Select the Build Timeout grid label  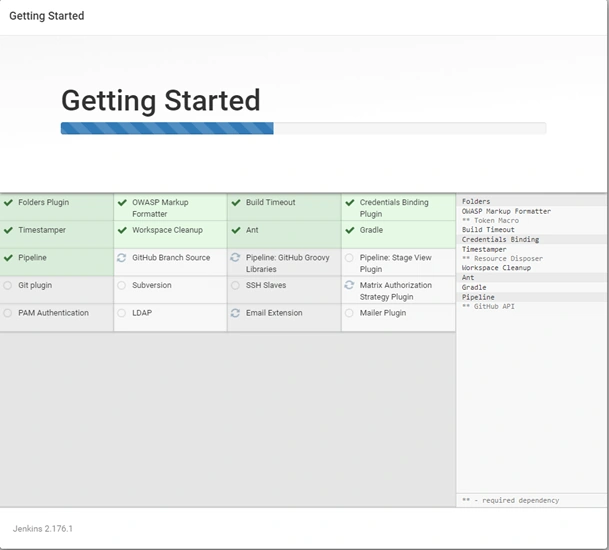270,202
